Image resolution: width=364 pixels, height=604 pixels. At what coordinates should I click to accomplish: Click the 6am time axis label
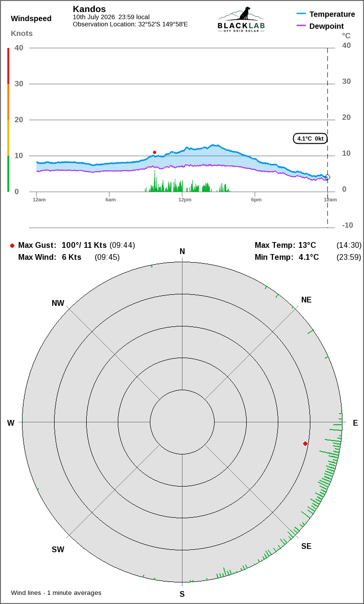(111, 199)
